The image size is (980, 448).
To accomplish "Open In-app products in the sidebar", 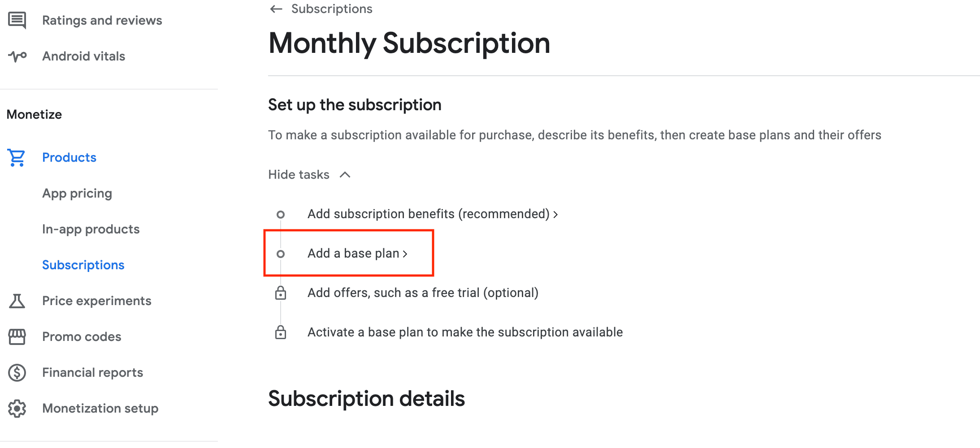I will 91,229.
